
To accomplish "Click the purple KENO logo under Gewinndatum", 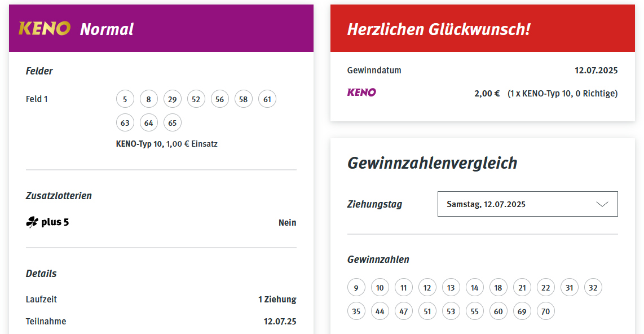I will coord(361,93).
